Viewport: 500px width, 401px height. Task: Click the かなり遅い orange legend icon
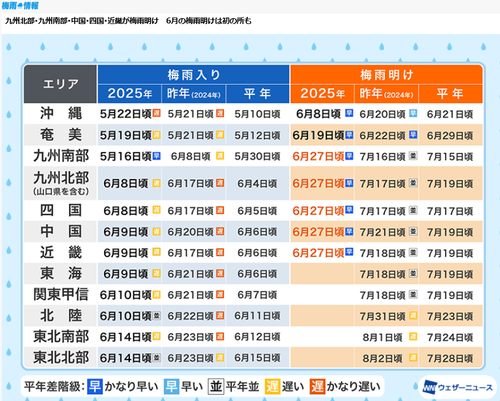[317, 386]
